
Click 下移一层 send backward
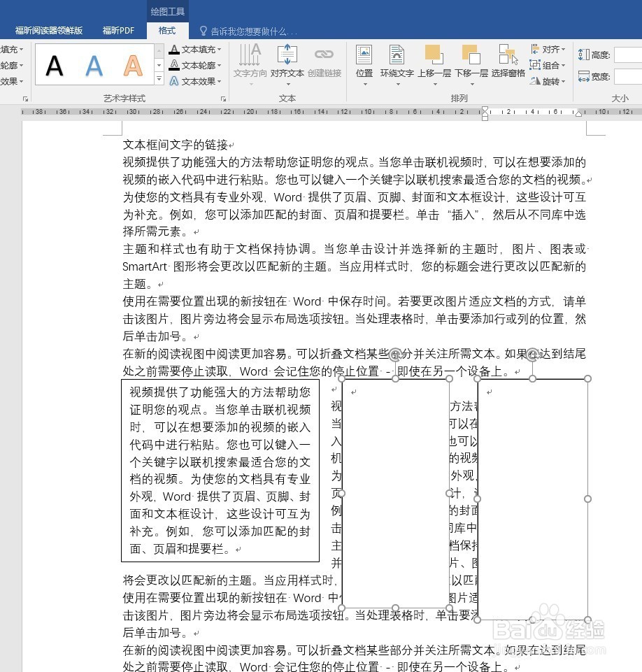[471, 64]
